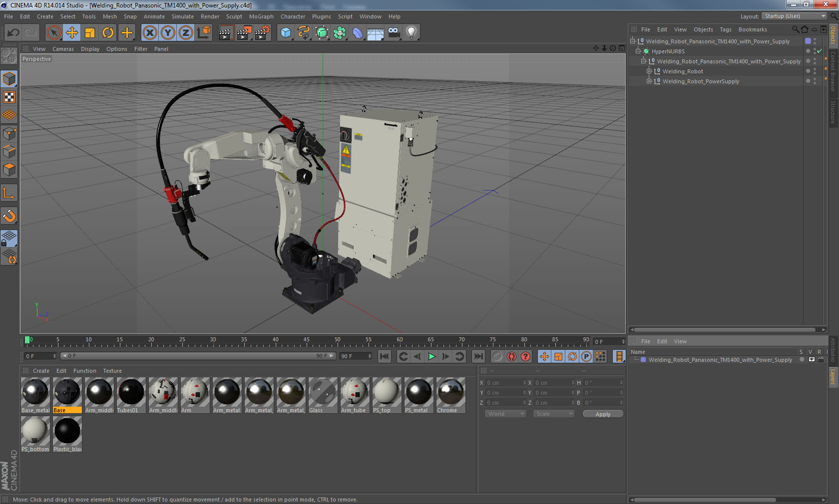Open the Scale coordinate dropdown
Image resolution: width=839 pixels, height=504 pixels.
point(553,414)
